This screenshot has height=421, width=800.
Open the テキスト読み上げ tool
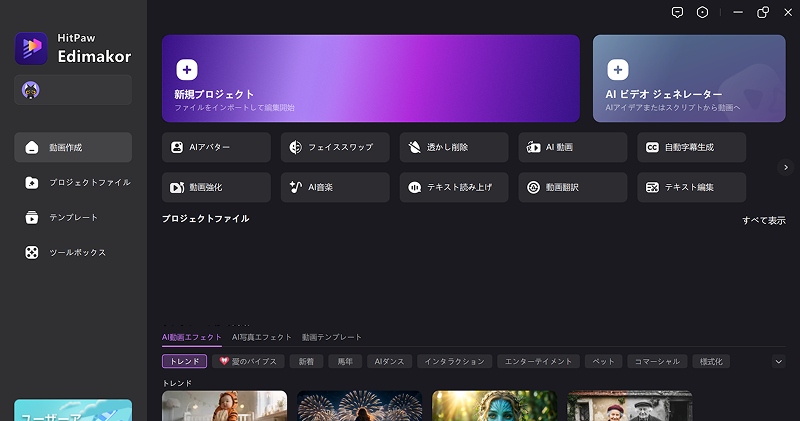tap(454, 187)
